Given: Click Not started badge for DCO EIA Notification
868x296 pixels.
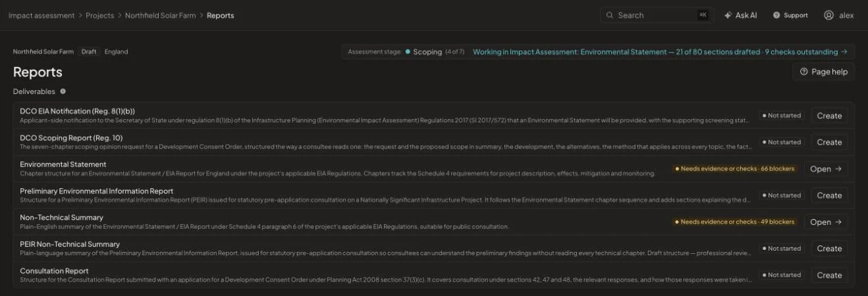Looking at the screenshot, I should (781, 116).
